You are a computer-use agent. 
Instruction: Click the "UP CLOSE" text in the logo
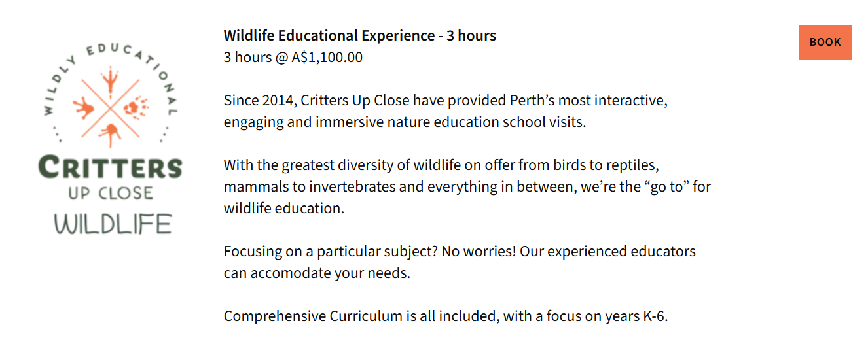(x=110, y=194)
